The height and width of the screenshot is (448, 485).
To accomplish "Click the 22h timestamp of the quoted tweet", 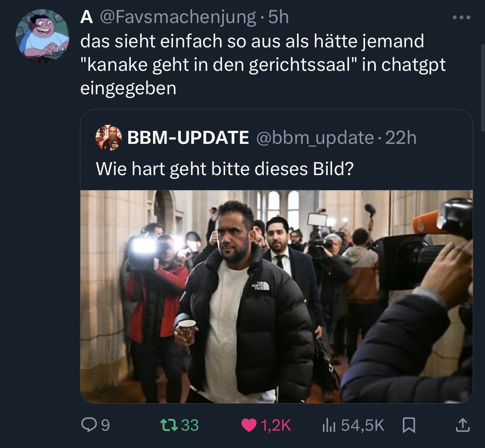I will [x=401, y=138].
